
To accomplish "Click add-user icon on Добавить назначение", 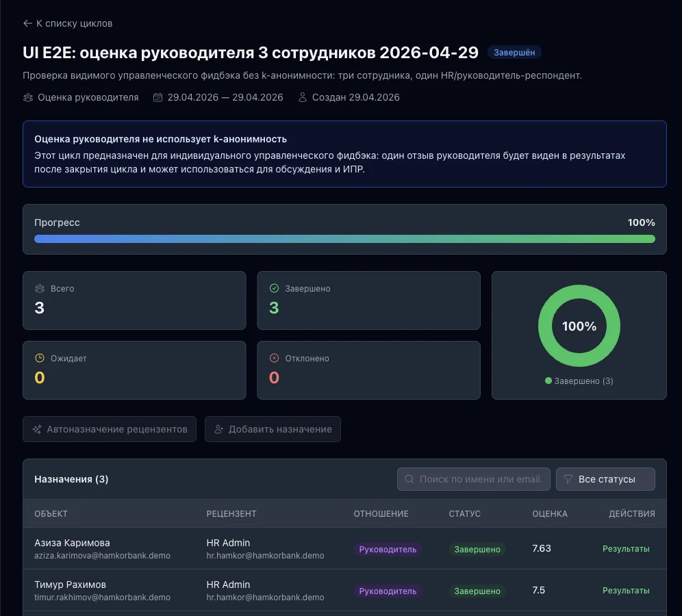I will (x=219, y=430).
